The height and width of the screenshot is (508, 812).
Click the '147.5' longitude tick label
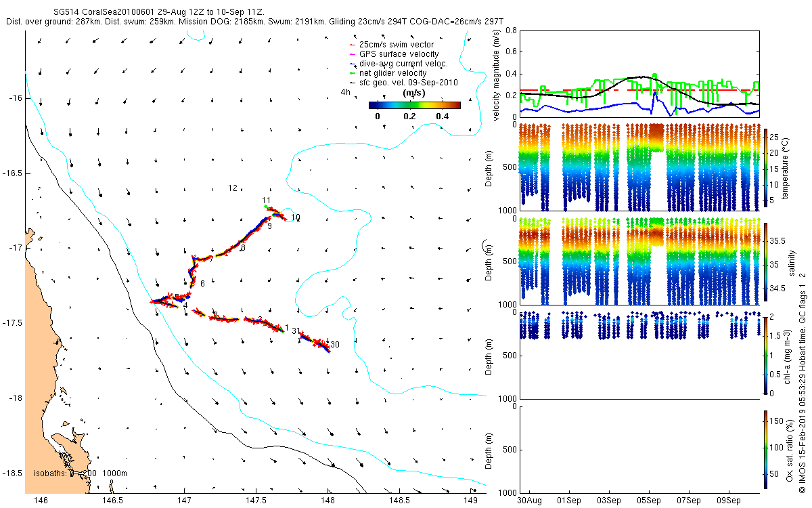pyautogui.click(x=256, y=501)
